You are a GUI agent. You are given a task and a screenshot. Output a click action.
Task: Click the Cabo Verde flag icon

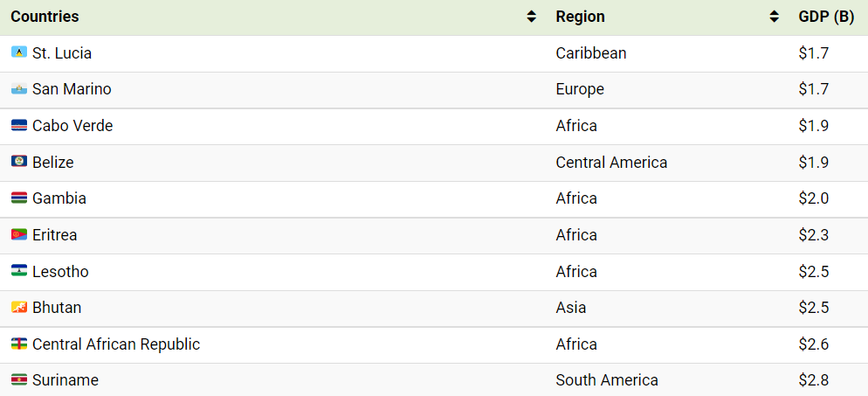(19, 126)
